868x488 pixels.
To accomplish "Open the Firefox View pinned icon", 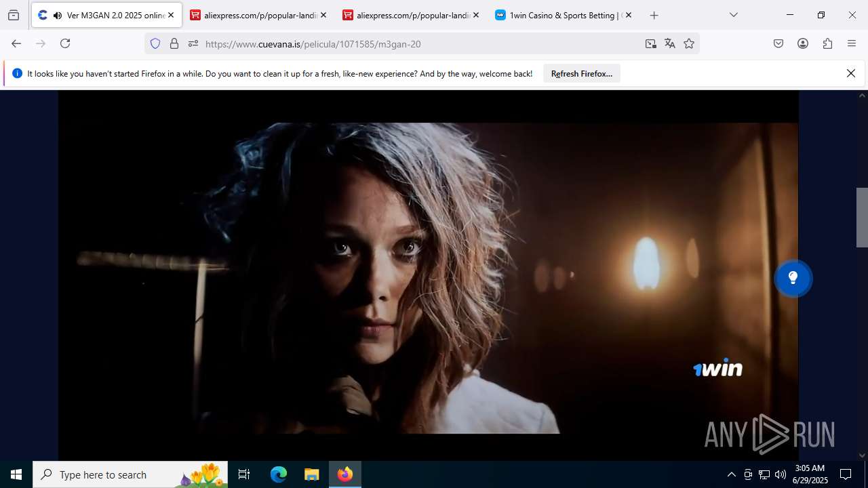I will (14, 15).
